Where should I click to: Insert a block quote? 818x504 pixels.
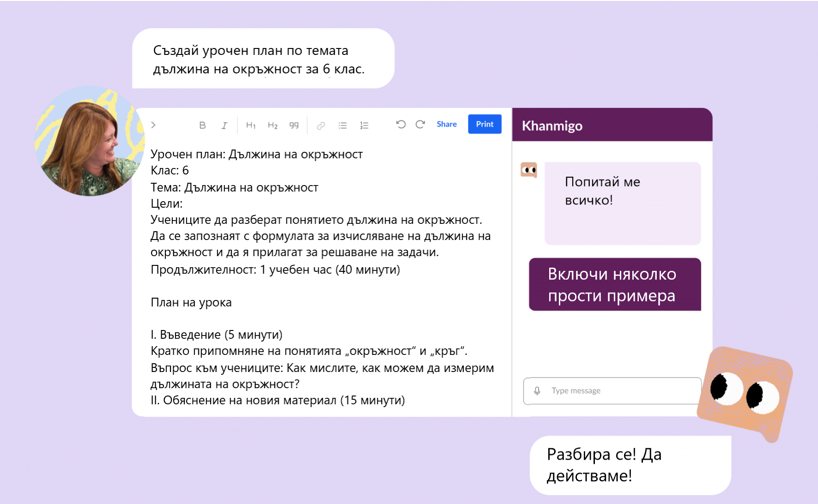(294, 125)
